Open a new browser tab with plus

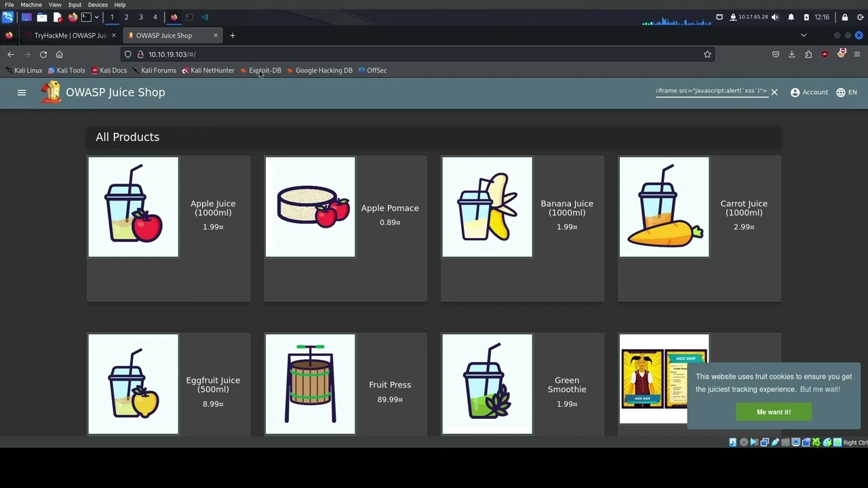pyautogui.click(x=233, y=35)
